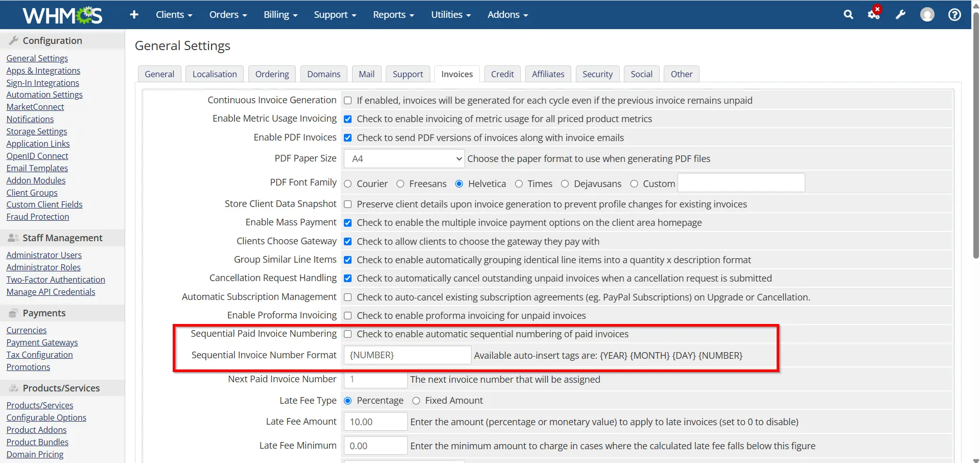Screen dimensions: 980x463
Task: Select Fixed Amount late fee type
Action: [416, 401]
